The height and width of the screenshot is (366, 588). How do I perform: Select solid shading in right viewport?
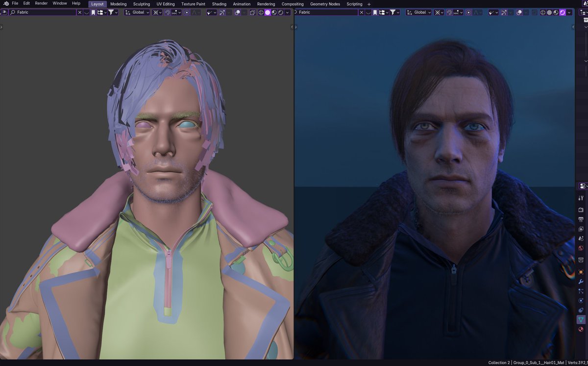[x=549, y=12]
